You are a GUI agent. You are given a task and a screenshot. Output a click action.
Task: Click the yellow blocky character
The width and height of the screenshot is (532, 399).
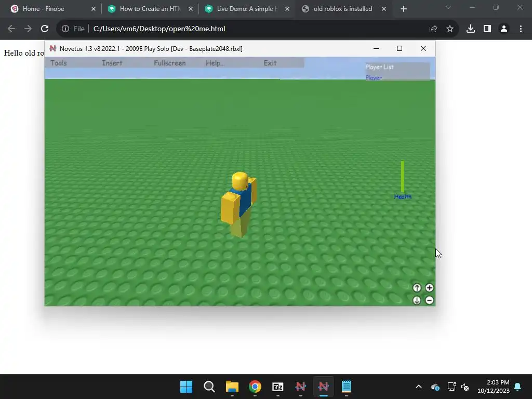[238, 204]
